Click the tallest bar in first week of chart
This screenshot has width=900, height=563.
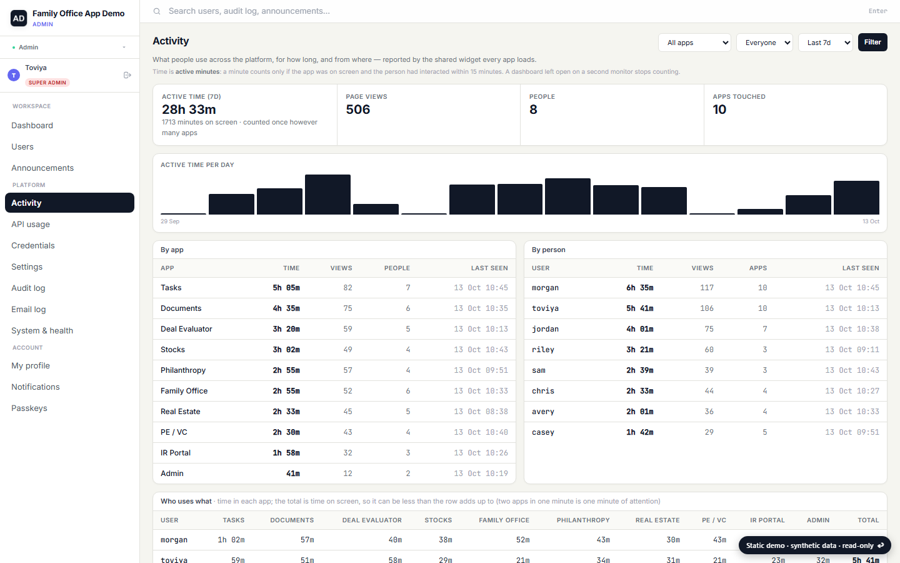pos(327,195)
